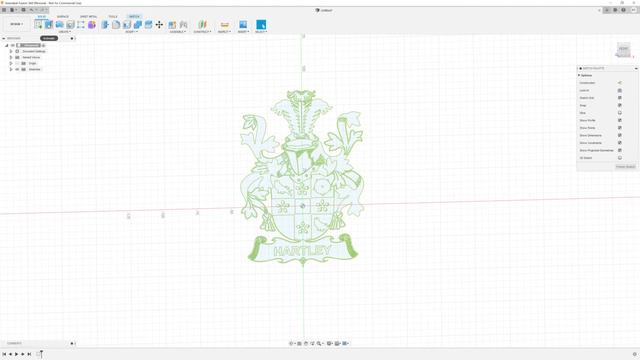Click the ViewCube in the corner
Image resolution: width=640 pixels, height=360 pixels.
pos(623,49)
